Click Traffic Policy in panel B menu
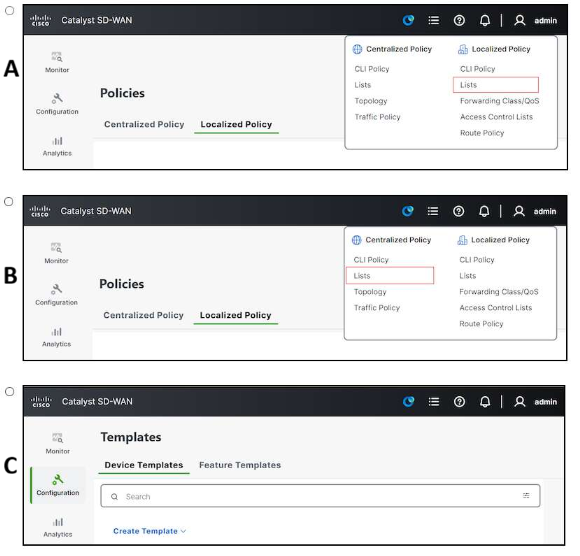Image resolution: width=580 pixels, height=556 pixels. (377, 308)
